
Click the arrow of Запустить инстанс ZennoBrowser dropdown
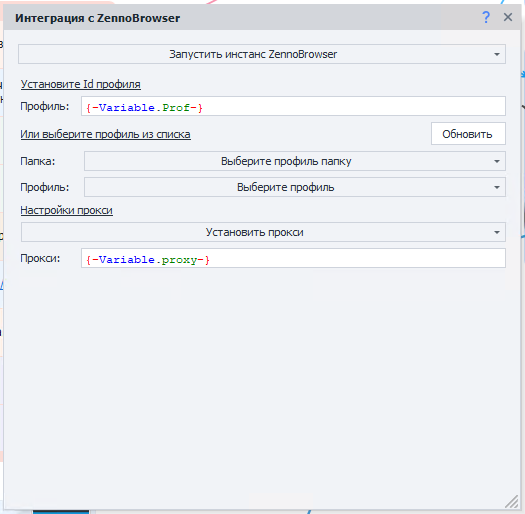(x=497, y=54)
